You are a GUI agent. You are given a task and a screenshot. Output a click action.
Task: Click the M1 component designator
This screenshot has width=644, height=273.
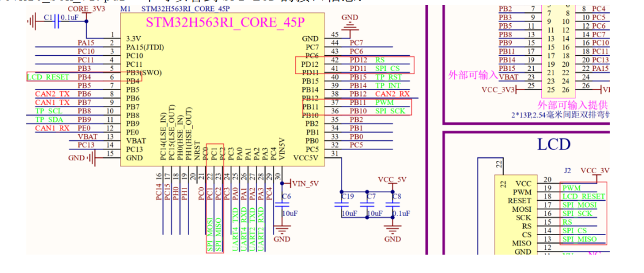tap(124, 8)
